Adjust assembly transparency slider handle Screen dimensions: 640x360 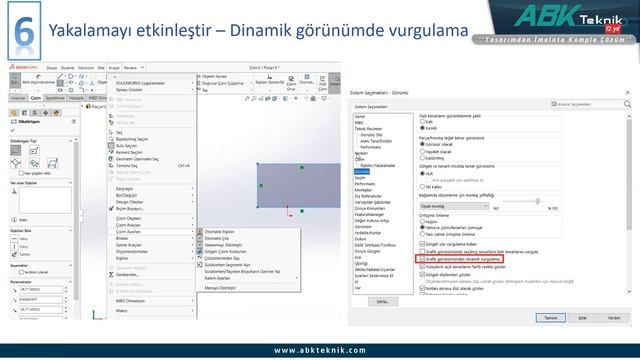pyautogui.click(x=538, y=201)
